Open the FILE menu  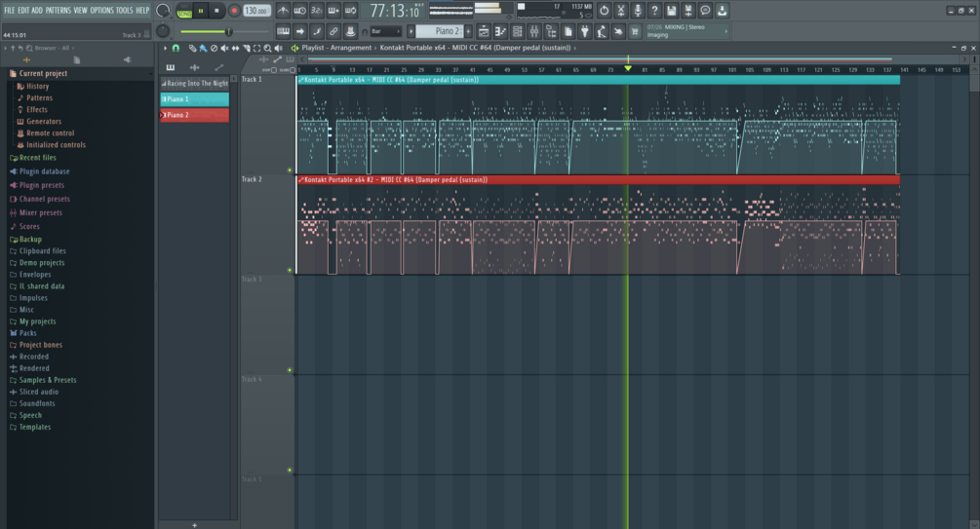tap(10, 11)
